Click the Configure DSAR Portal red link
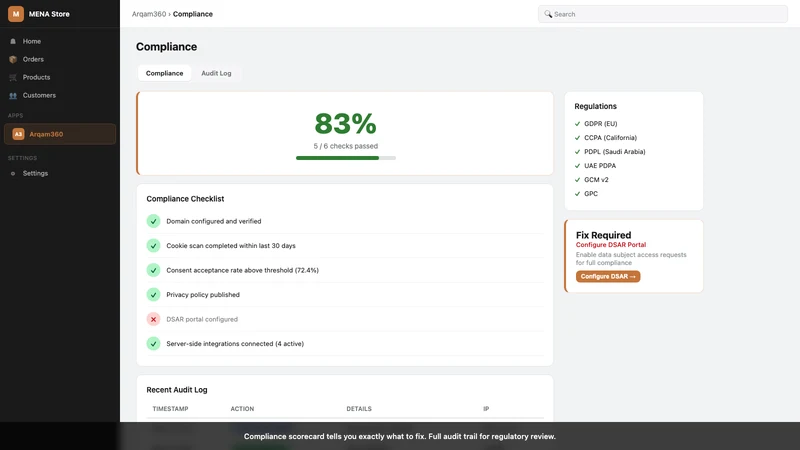 point(611,245)
